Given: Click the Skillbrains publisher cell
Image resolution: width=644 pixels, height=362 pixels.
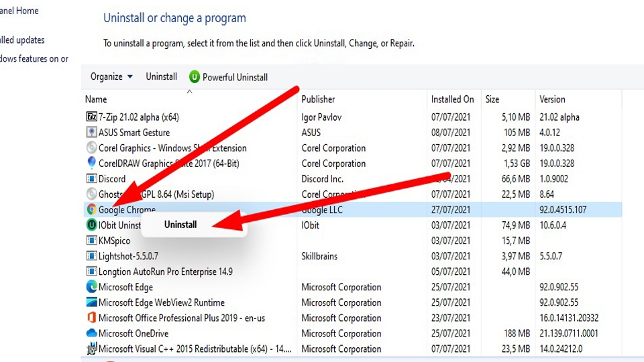Looking at the screenshot, I should pyautogui.click(x=319, y=256).
